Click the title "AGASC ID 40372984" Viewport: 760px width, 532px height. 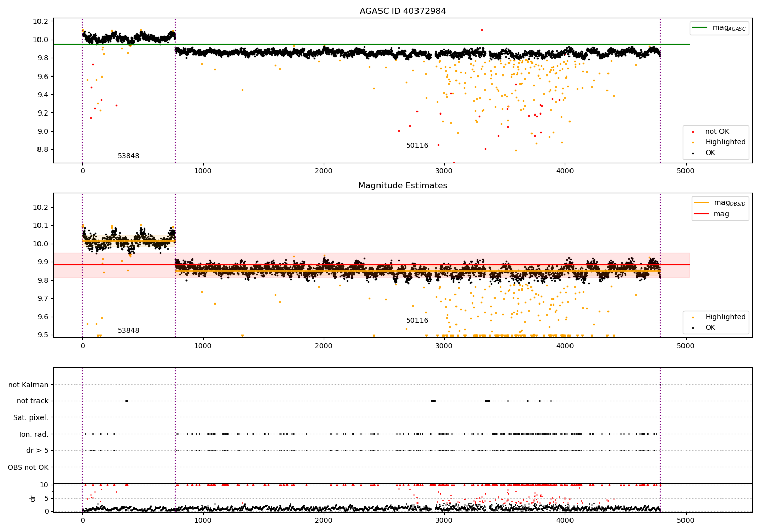[x=403, y=11]
